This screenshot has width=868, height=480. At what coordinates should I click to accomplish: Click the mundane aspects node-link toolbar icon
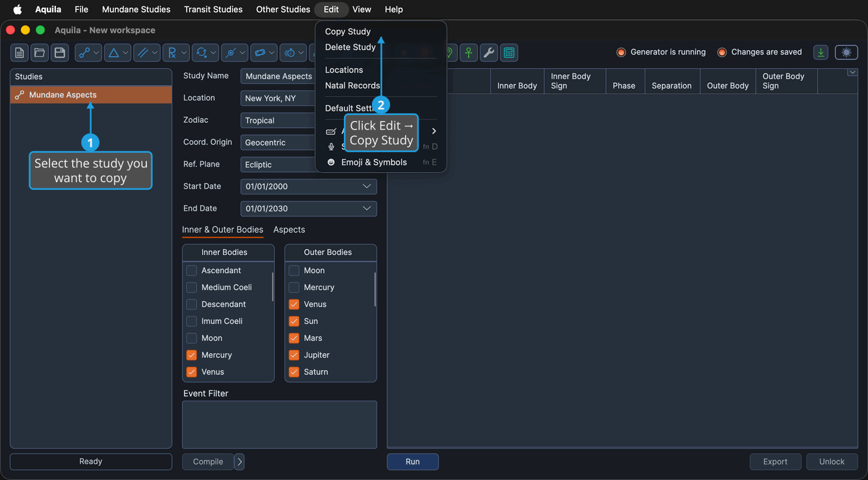(84, 53)
